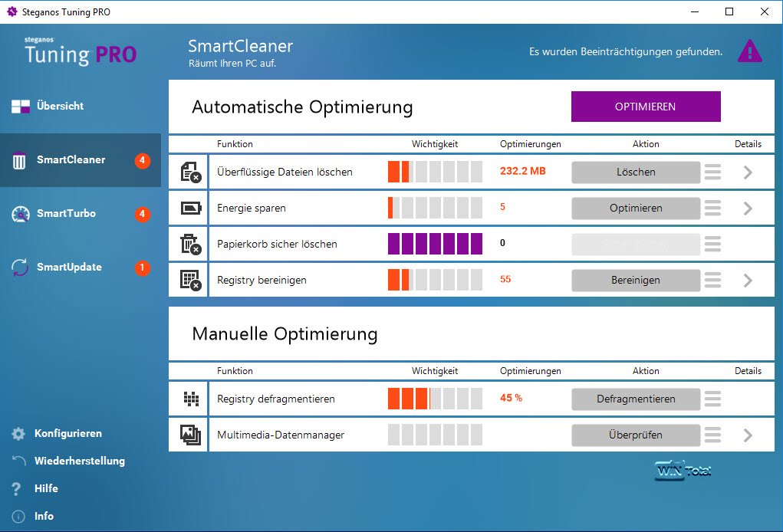Click importance bar of Überflüssige Dateien löschen

click(x=435, y=172)
